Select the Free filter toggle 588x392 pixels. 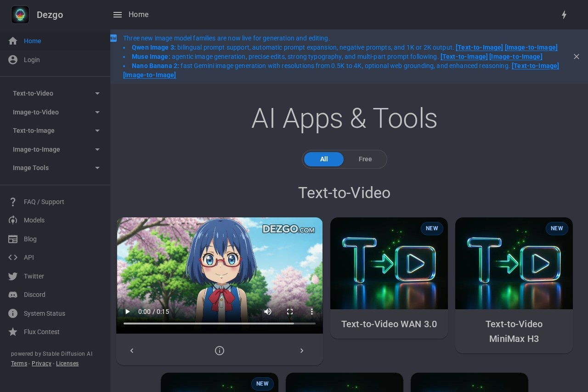pos(365,159)
